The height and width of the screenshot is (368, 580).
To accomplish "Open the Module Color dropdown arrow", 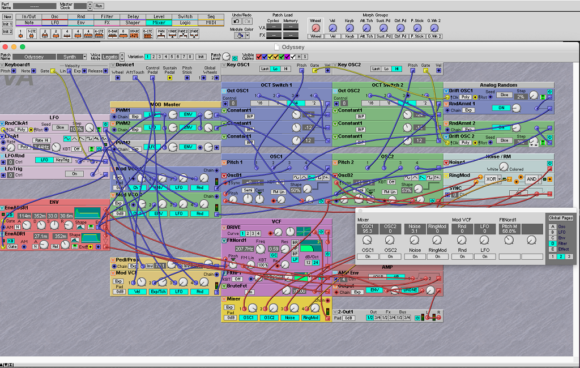I will point(247,36).
